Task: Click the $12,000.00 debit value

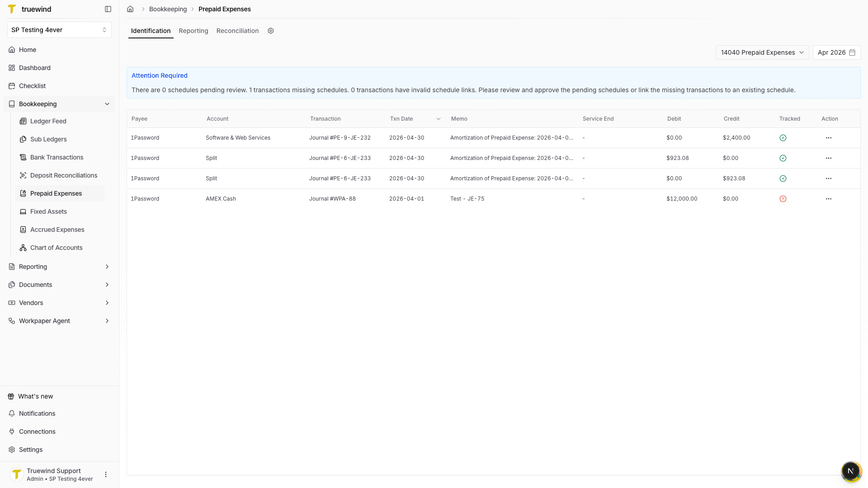Action: coord(682,199)
